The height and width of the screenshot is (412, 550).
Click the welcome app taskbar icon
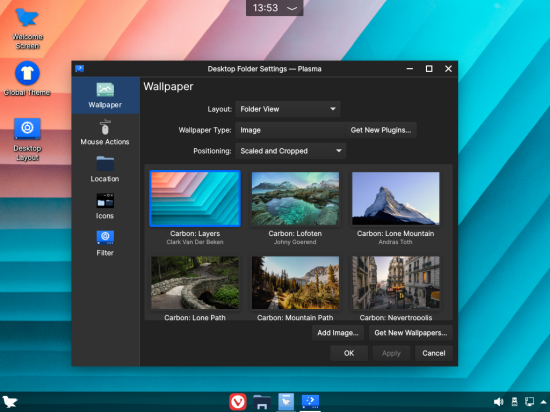pos(286,402)
